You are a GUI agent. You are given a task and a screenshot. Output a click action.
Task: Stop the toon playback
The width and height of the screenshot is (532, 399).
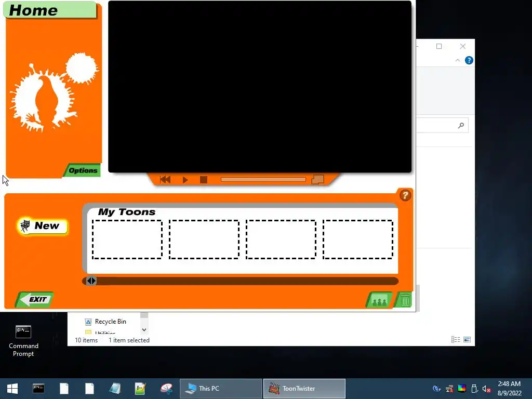click(204, 179)
